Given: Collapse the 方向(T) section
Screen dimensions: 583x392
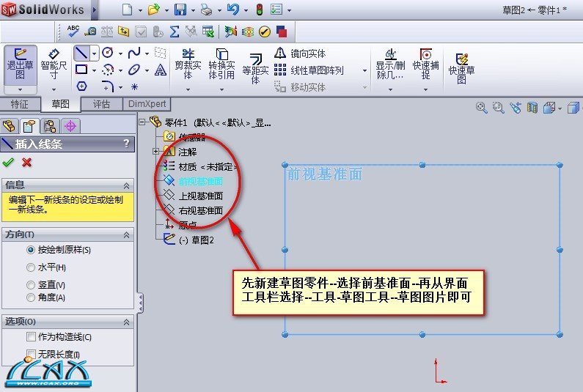Looking at the screenshot, I should point(126,234).
